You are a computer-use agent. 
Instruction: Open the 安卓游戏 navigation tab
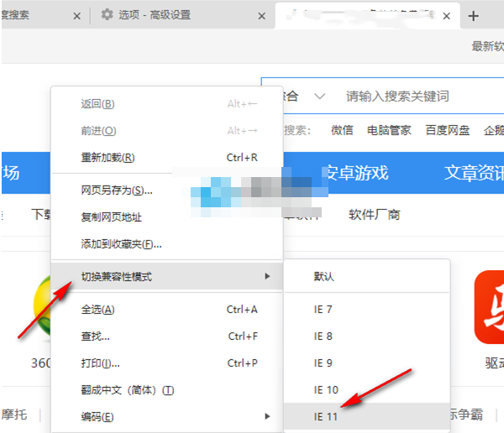tap(356, 173)
